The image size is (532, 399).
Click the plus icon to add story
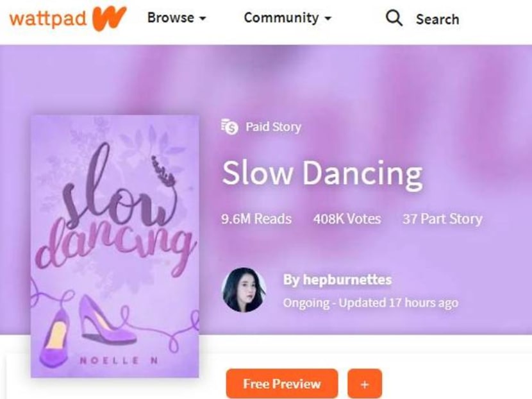[x=365, y=384]
